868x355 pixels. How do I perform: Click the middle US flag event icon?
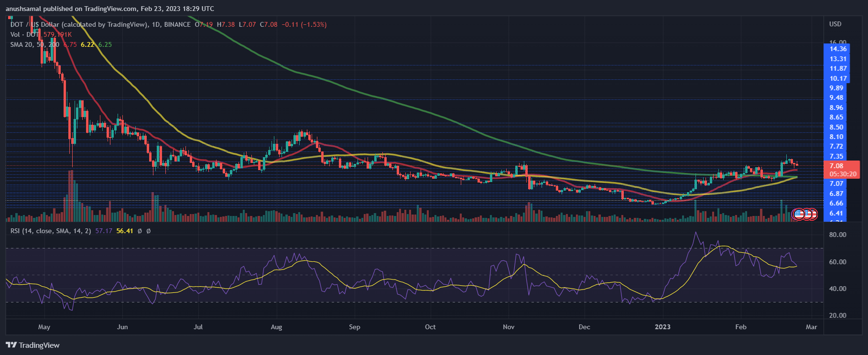[x=806, y=214]
